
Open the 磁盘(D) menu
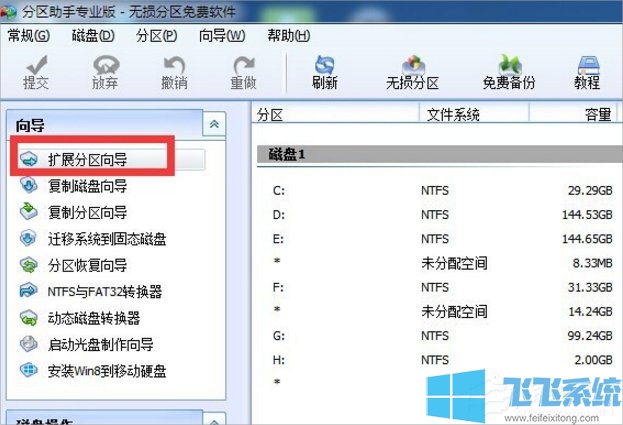tap(93, 36)
